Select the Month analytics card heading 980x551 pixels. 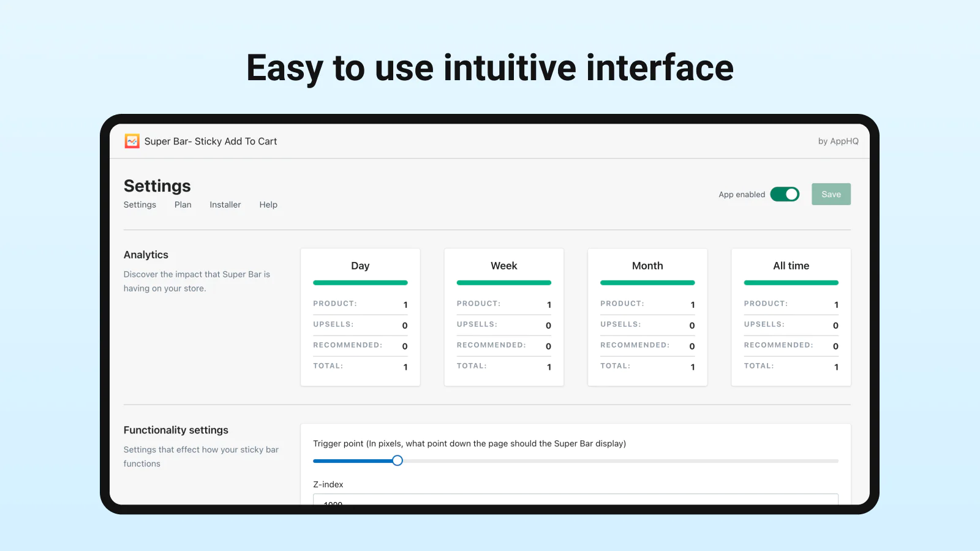(x=647, y=266)
